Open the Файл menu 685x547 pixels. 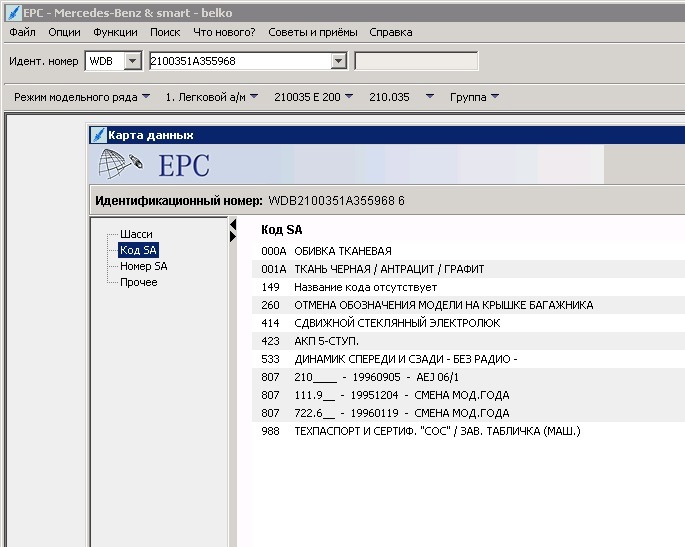tap(22, 32)
